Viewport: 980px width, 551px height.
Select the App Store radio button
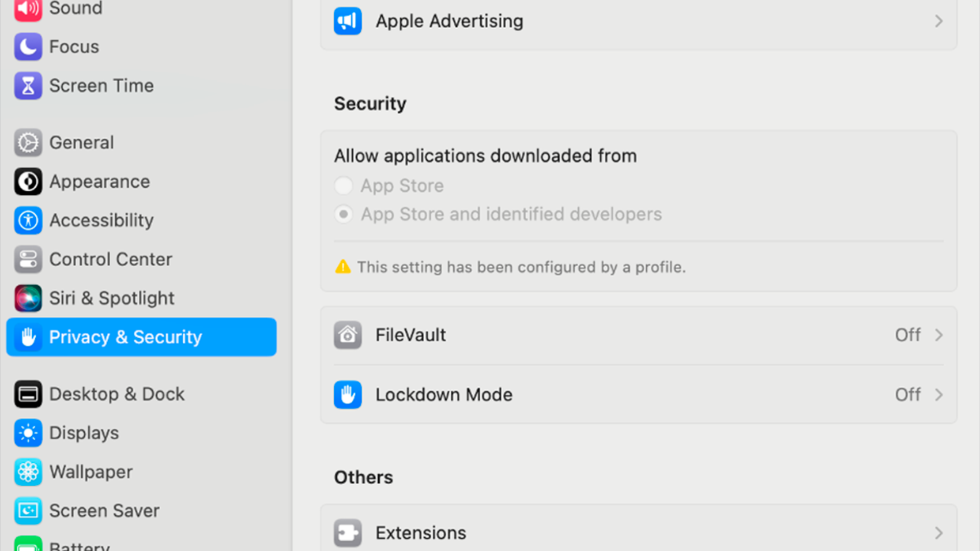(344, 186)
